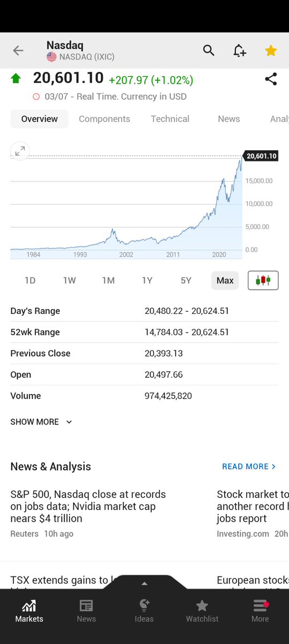Select the Overview tab
The width and height of the screenshot is (289, 644).
pyautogui.click(x=39, y=119)
